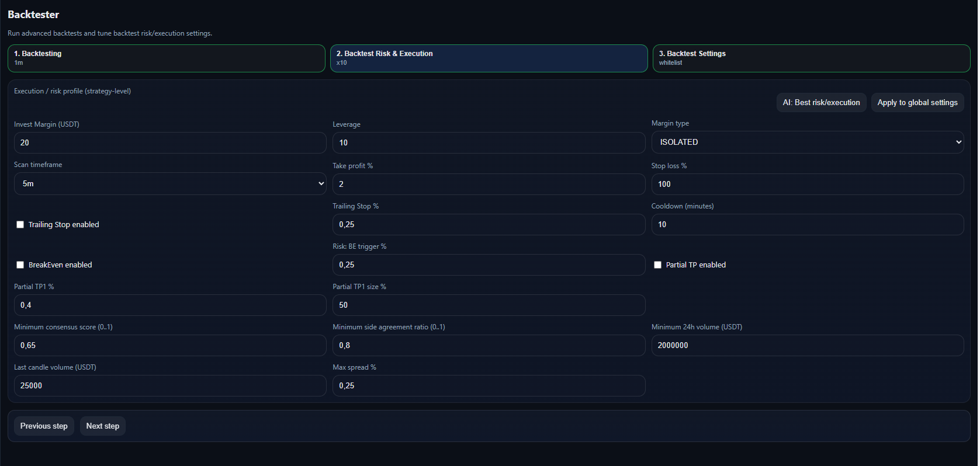This screenshot has height=466, width=980.
Task: Click the Trailing Stop enabled label text
Action: (64, 225)
